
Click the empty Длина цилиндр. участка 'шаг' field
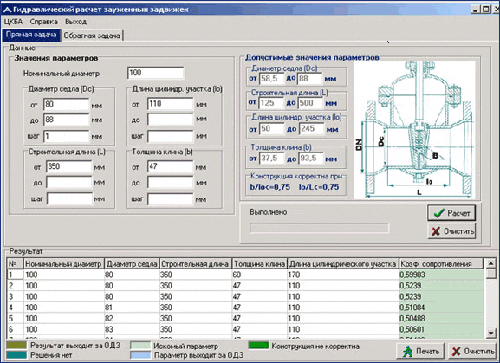point(170,136)
